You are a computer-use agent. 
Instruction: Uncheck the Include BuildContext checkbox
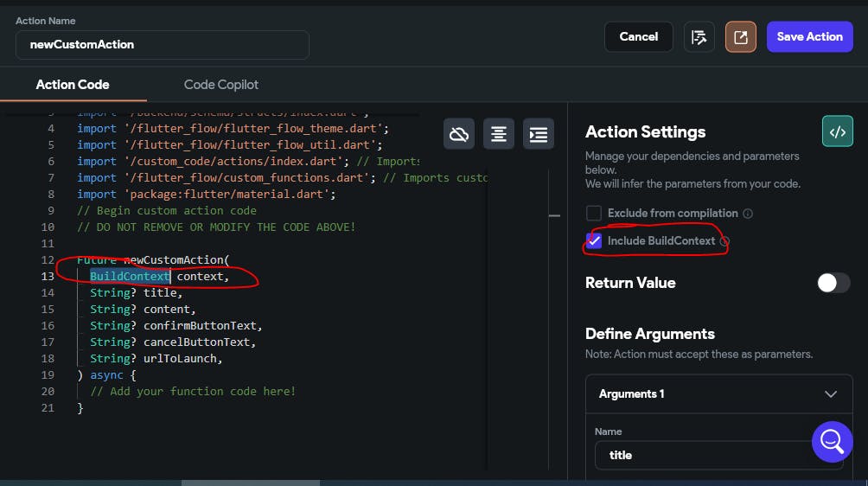(594, 241)
